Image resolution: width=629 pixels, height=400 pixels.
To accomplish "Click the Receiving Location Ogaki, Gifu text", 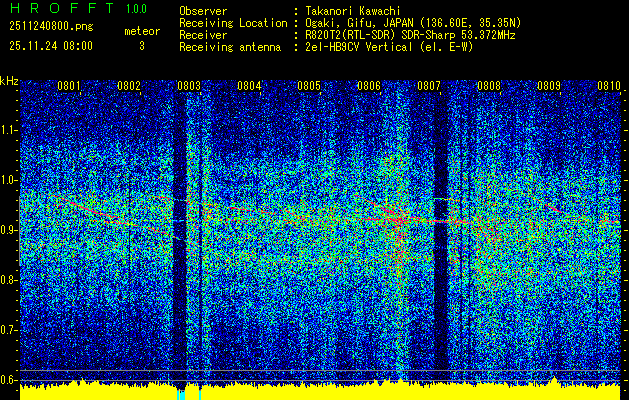I will point(413,23).
